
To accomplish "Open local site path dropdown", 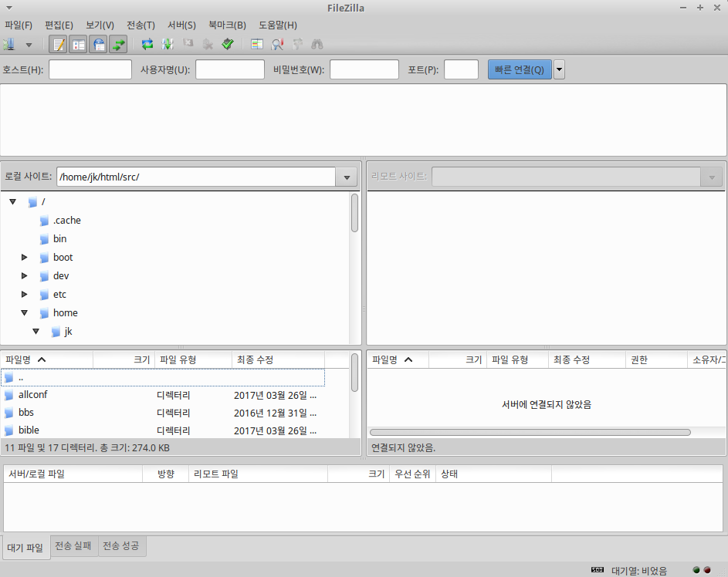I will pyautogui.click(x=347, y=177).
